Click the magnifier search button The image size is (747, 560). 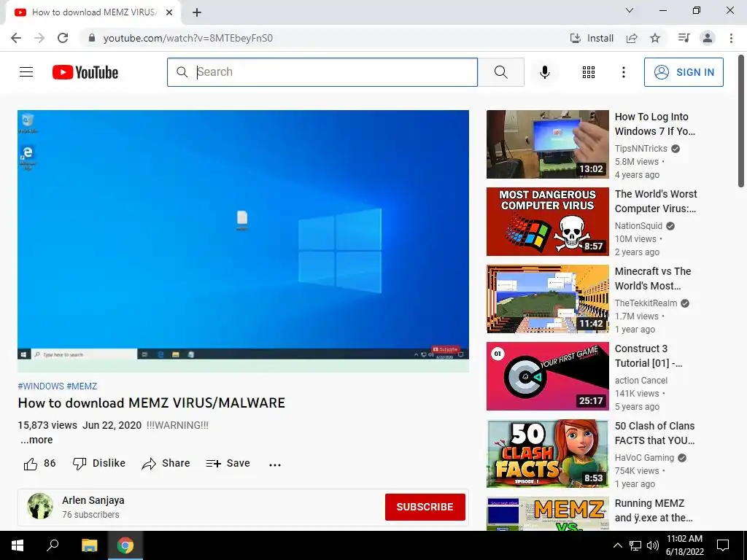500,72
